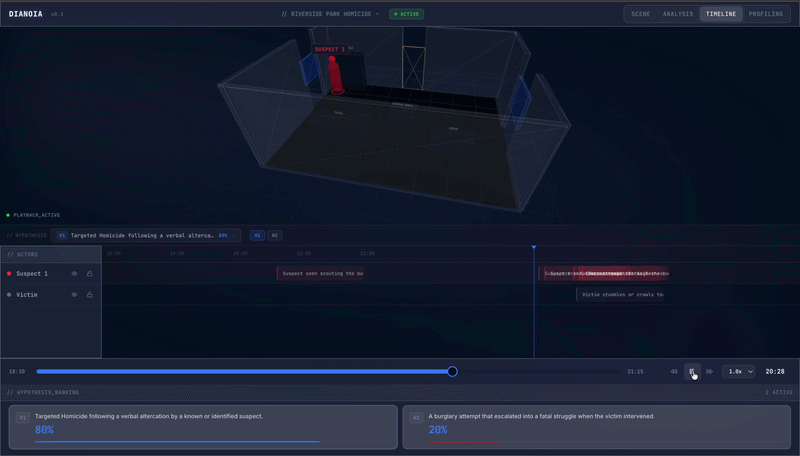Click the Active status badge
This screenshot has width=800, height=456.
coord(407,14)
